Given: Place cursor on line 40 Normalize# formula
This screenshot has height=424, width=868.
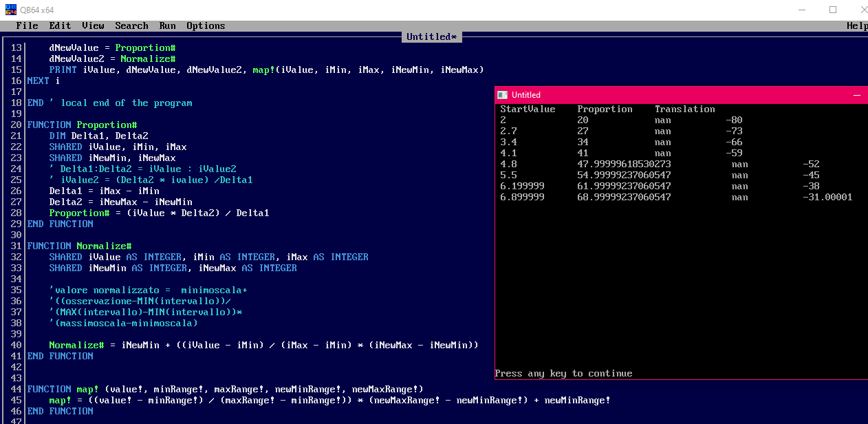Looking at the screenshot, I should tap(263, 345).
